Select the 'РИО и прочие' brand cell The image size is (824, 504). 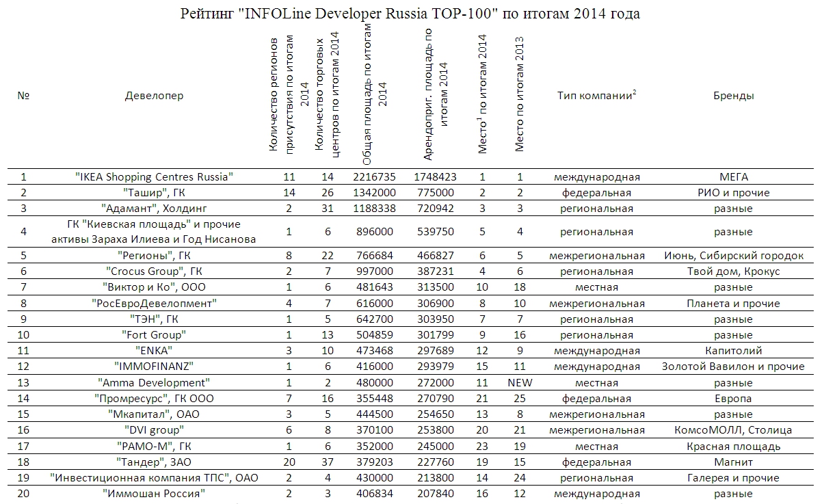pyautogui.click(x=734, y=192)
